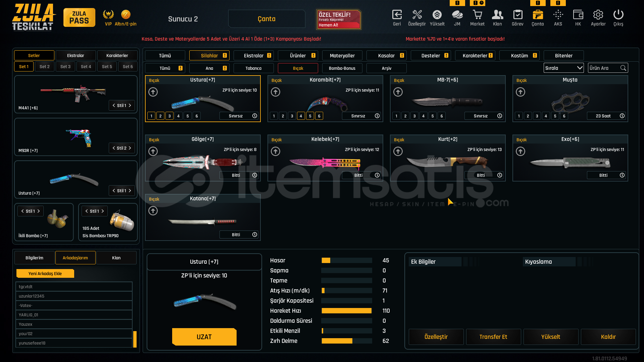Click the Hasar stat bar
Image resolution: width=644 pixels, height=362 pixels.
(347, 260)
